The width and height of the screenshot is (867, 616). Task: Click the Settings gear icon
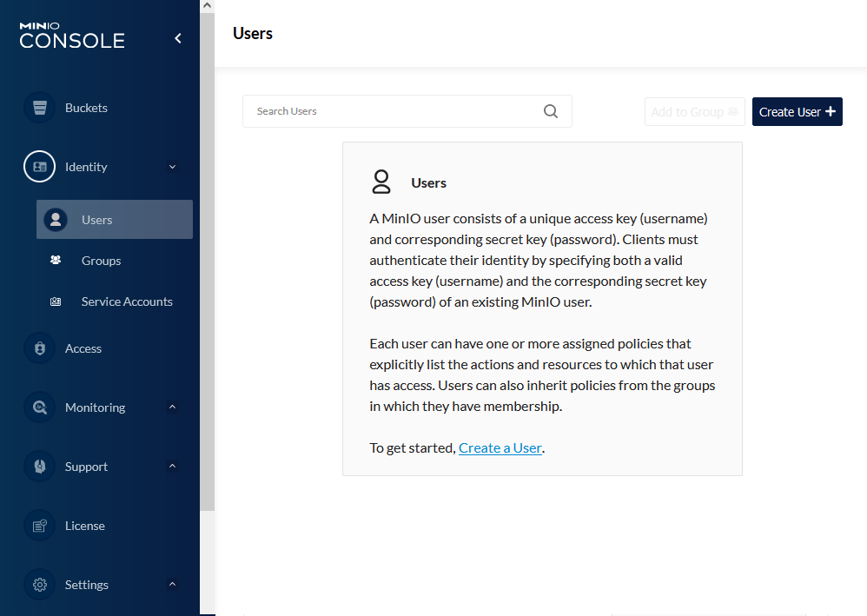point(39,585)
